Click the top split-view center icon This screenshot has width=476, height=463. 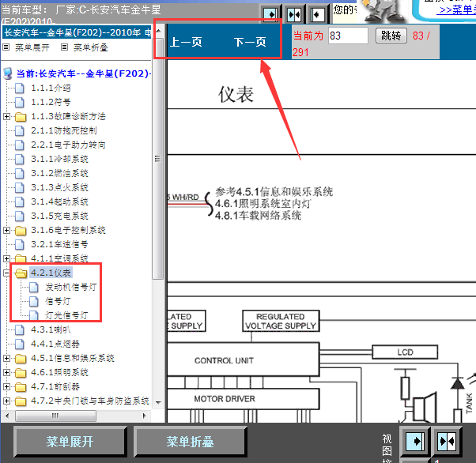point(294,14)
